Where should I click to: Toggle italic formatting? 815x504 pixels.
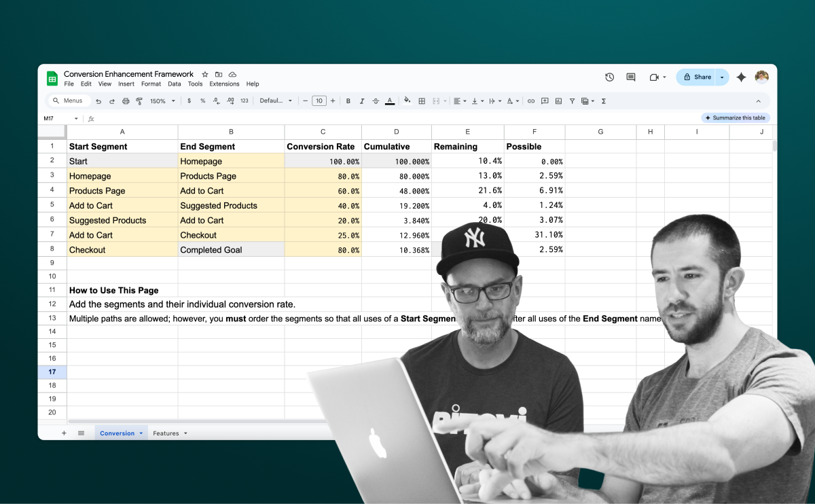tap(361, 101)
